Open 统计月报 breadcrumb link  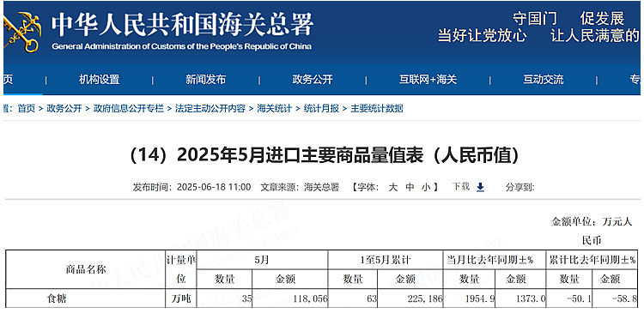[321, 109]
